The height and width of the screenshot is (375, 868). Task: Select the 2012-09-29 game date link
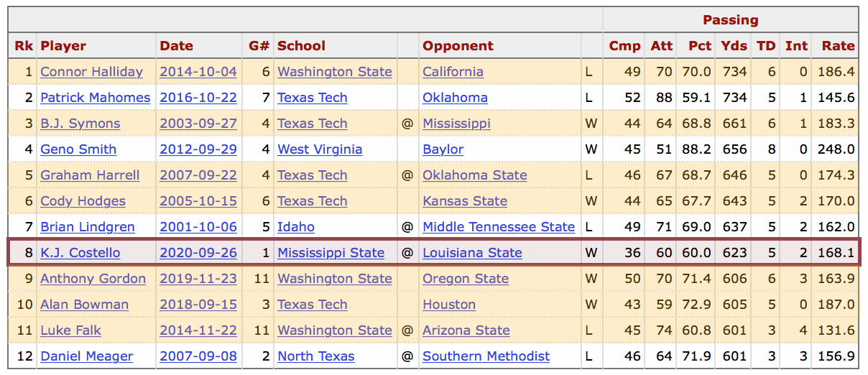pyautogui.click(x=198, y=149)
